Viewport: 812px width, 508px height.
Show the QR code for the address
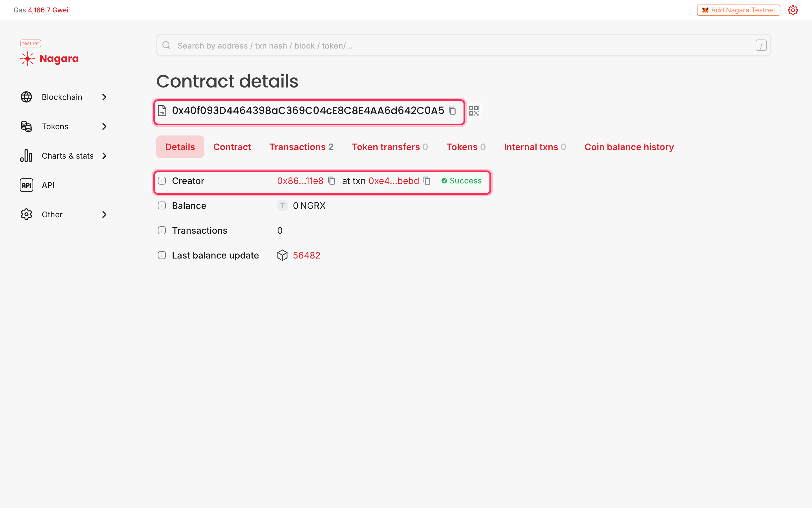tap(473, 111)
